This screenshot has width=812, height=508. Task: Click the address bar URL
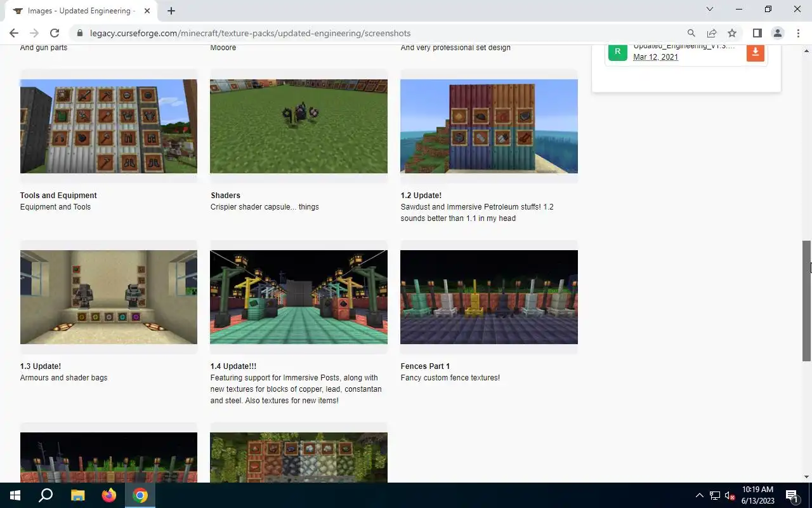click(x=250, y=33)
